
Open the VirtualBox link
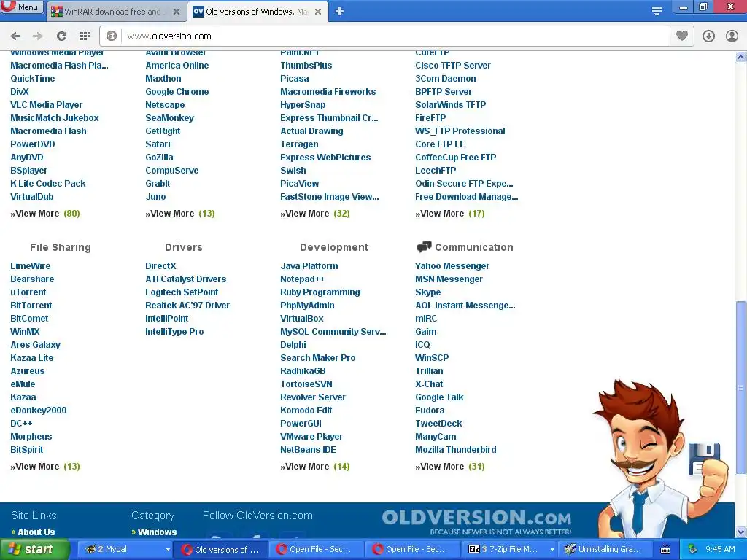coord(301,318)
